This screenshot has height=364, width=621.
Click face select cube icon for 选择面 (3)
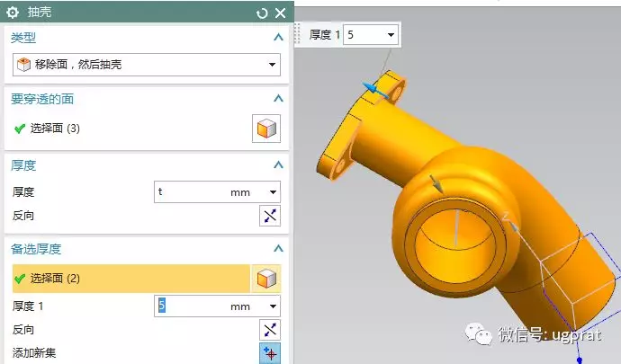[266, 129]
